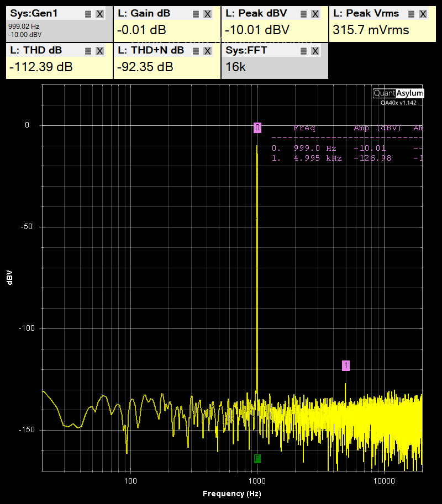
Task: Open the L: THD dB tile menu icon
Action: point(88,51)
